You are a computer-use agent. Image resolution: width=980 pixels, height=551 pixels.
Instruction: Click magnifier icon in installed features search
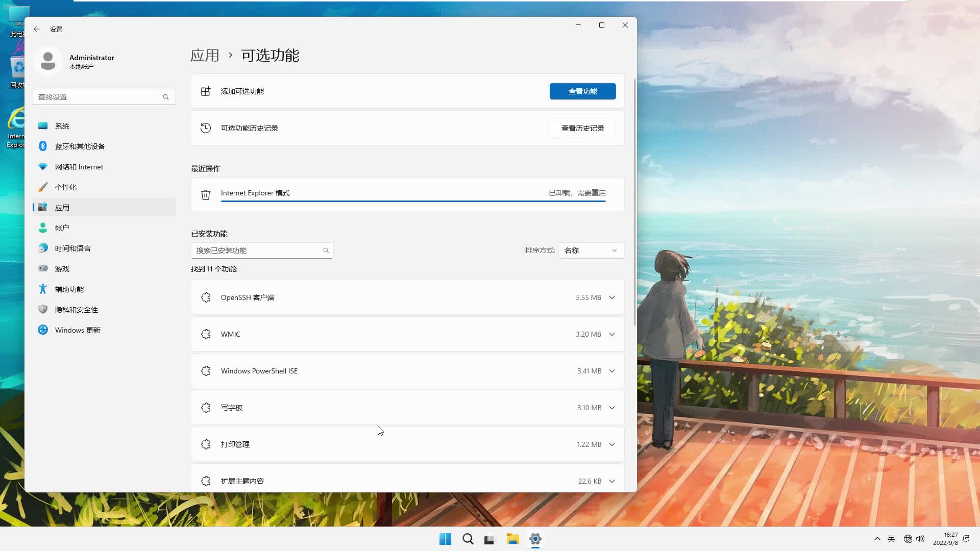[326, 251]
